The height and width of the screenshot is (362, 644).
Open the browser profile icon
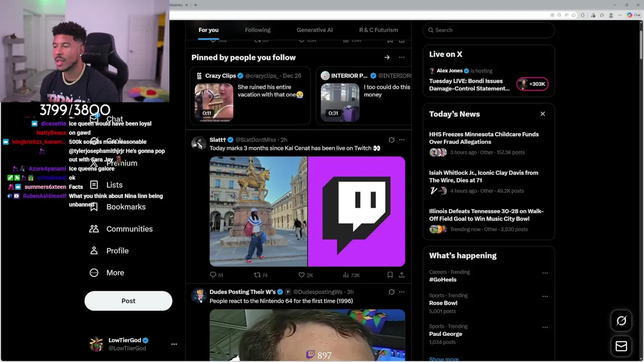(x=611, y=15)
